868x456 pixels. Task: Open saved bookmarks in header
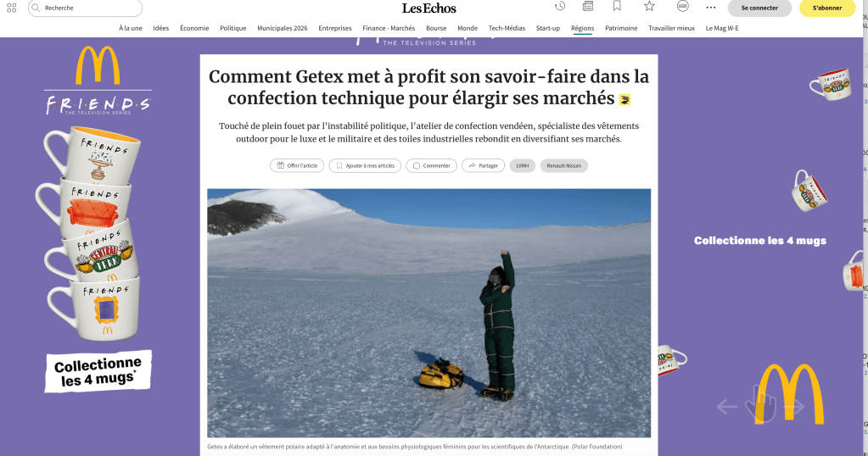click(x=617, y=6)
